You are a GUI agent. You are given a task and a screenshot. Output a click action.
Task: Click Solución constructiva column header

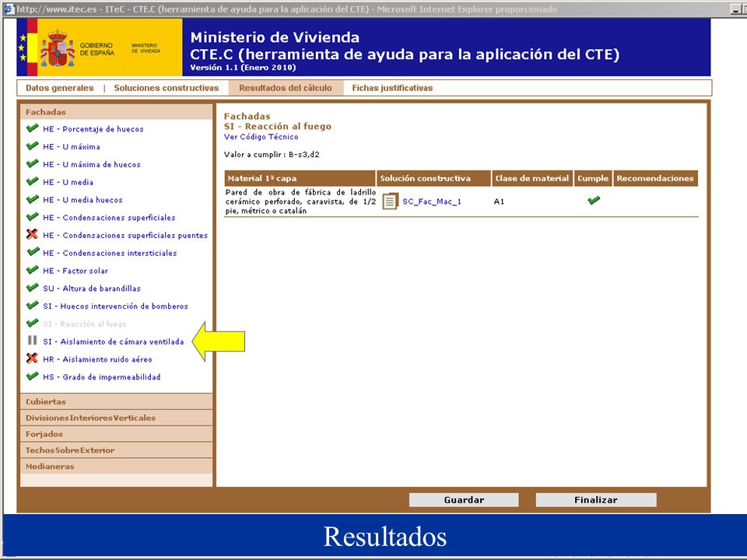click(x=433, y=178)
